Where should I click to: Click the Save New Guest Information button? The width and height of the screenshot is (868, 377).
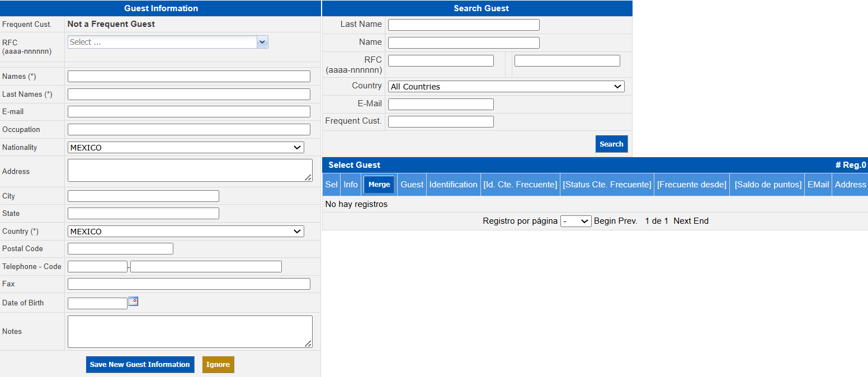(140, 365)
